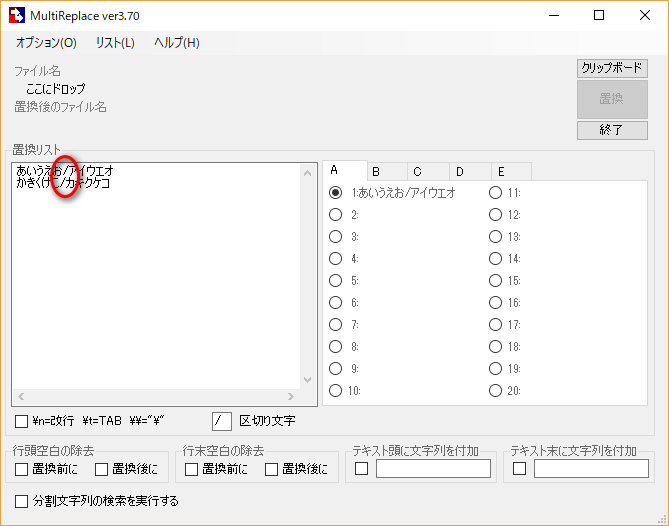Click the クリップボード button
The height and width of the screenshot is (526, 669).
612,68
